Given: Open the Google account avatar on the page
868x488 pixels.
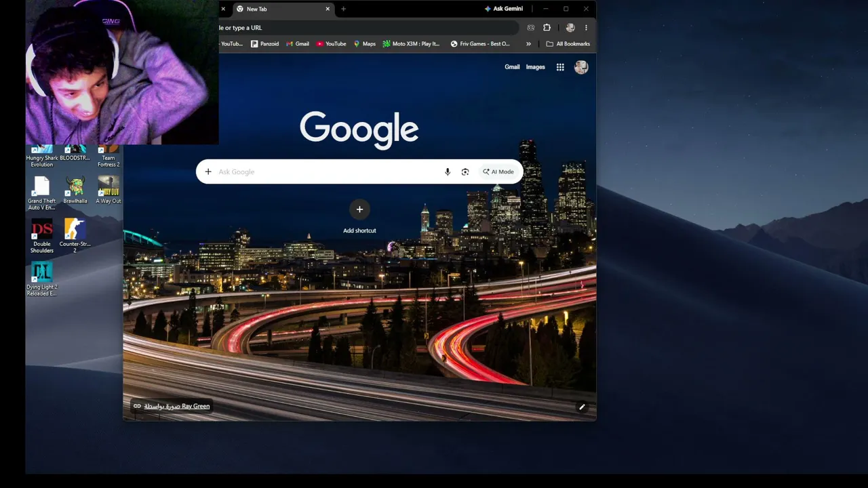Looking at the screenshot, I should click(x=581, y=67).
